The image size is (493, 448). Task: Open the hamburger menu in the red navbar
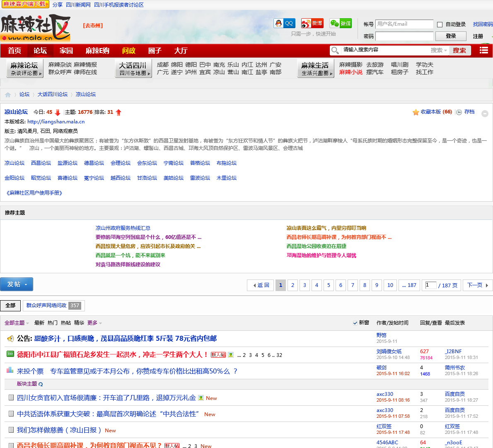point(483,50)
